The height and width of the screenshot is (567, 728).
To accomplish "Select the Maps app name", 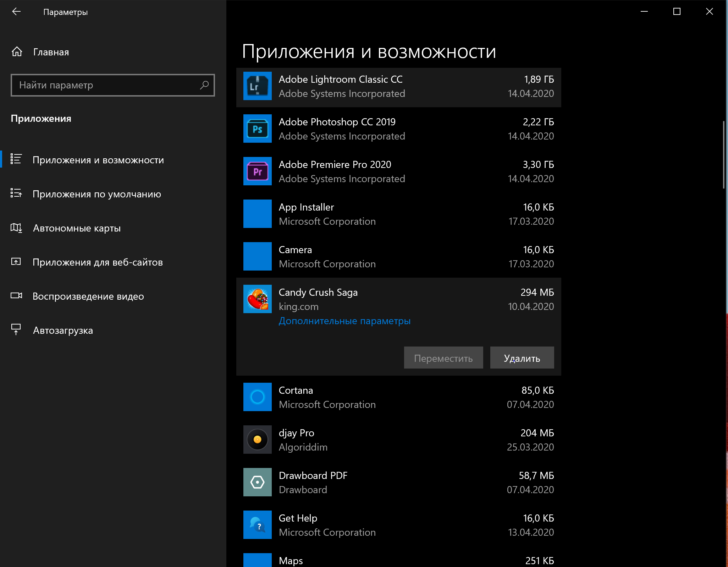I will click(x=291, y=561).
